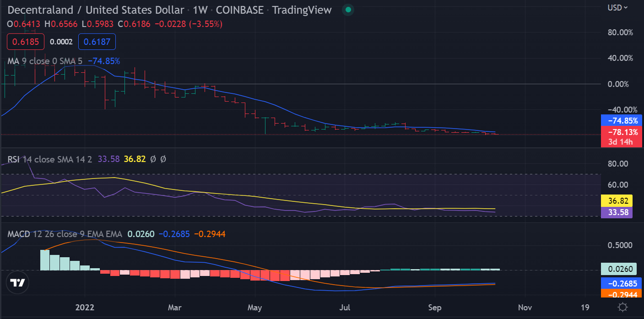Click the MA value -74.85% in the legend

point(104,61)
